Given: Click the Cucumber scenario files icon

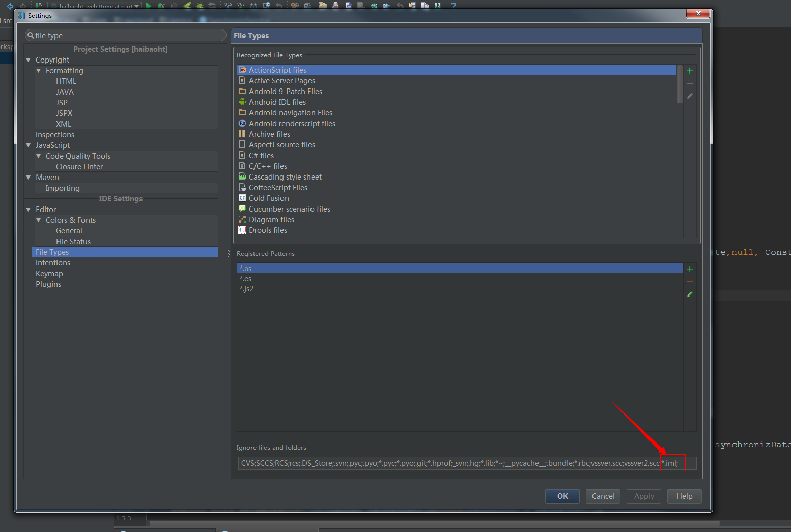Looking at the screenshot, I should pos(243,209).
